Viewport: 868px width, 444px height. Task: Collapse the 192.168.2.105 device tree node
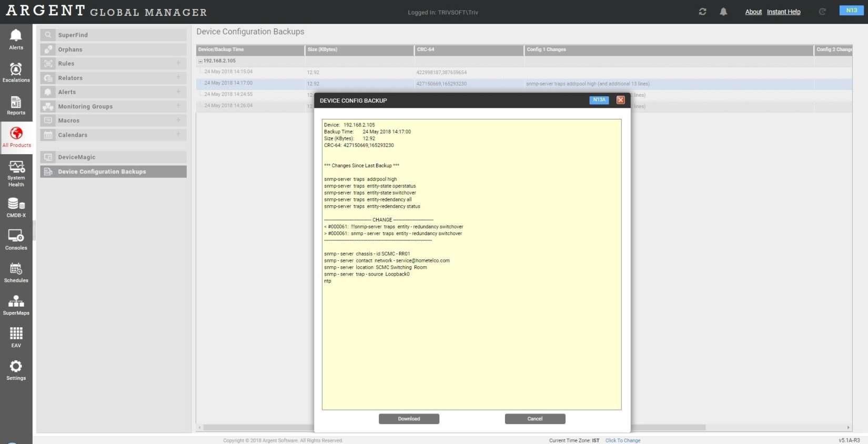tap(200, 62)
